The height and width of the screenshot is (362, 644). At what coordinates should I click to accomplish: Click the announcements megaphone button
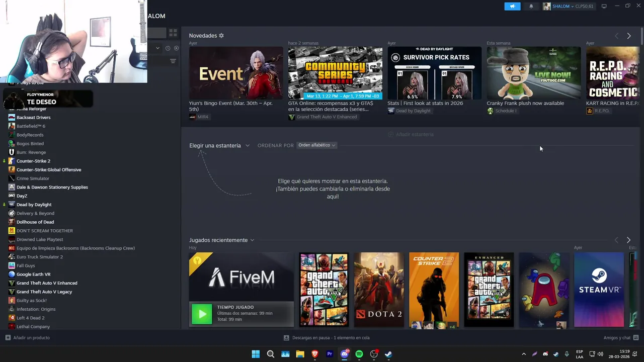512,6
